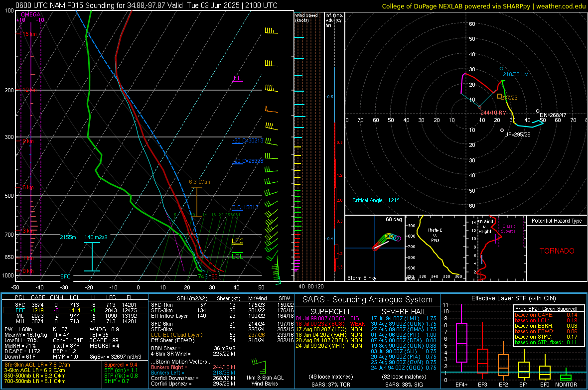Click the '2155m' effective layer label
Screen dimensions: 588x390
click(x=68, y=237)
